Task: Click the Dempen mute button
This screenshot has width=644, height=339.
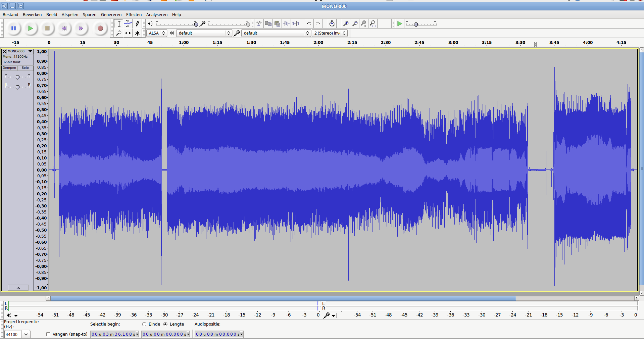Action: pos(9,68)
